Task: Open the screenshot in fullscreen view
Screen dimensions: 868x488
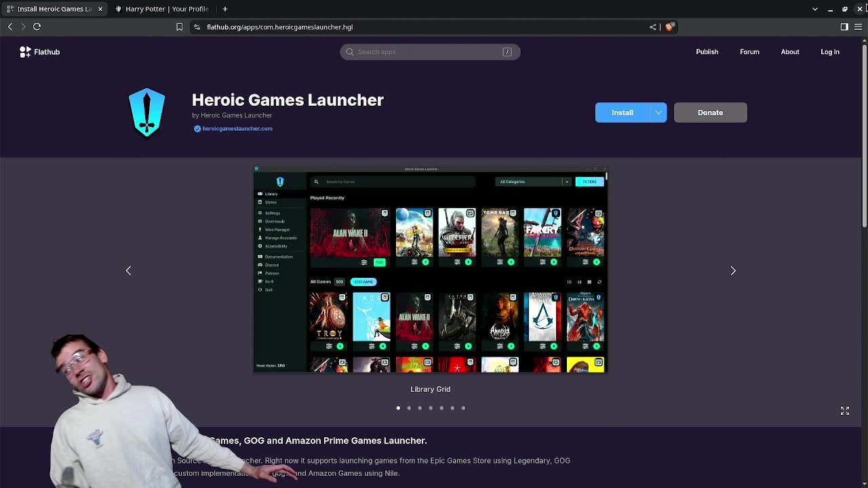Action: [845, 411]
